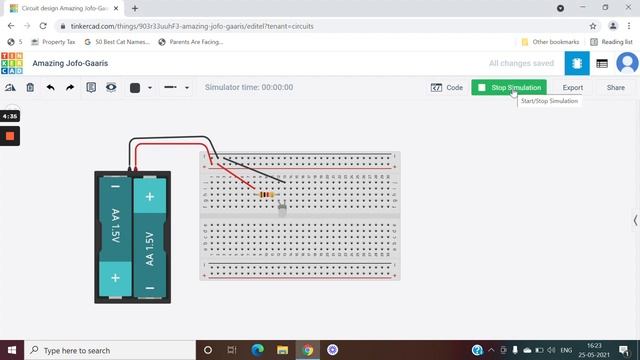The image size is (640, 360).
Task: Open the Chrome three-dot menu
Action: click(629, 26)
